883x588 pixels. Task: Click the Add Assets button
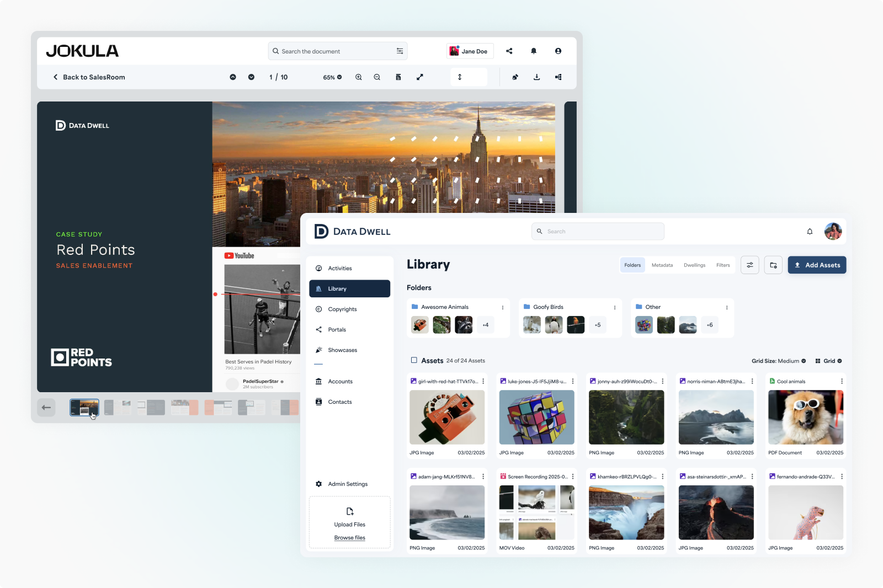(817, 265)
